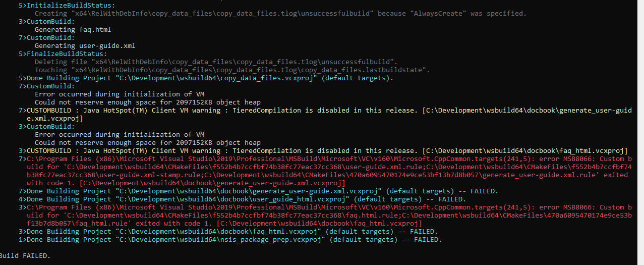The image size is (644, 265).
Task: Click the 3>CUSTOMBUILD Java HotSpot warning line
Action: (x=323, y=151)
